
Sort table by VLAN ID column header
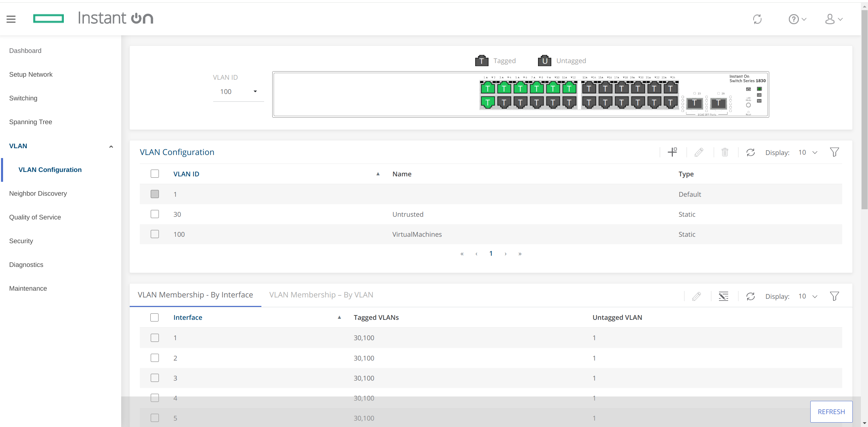pyautogui.click(x=186, y=174)
